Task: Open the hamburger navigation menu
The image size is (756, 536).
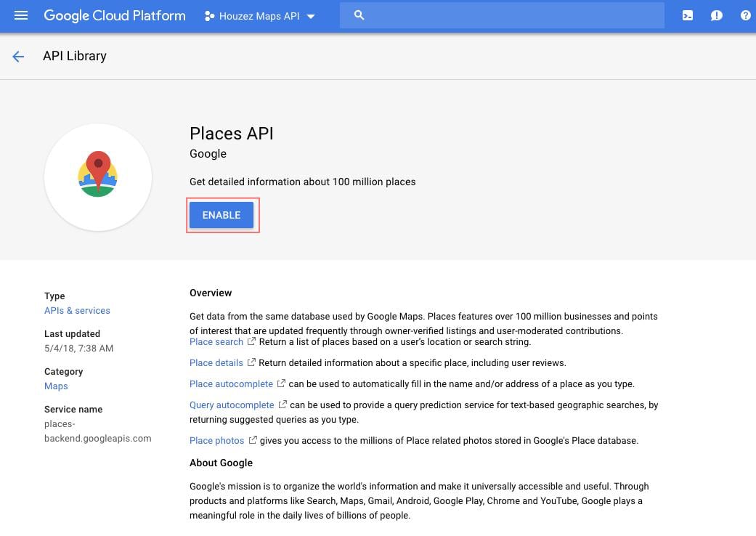Action: tap(21, 15)
